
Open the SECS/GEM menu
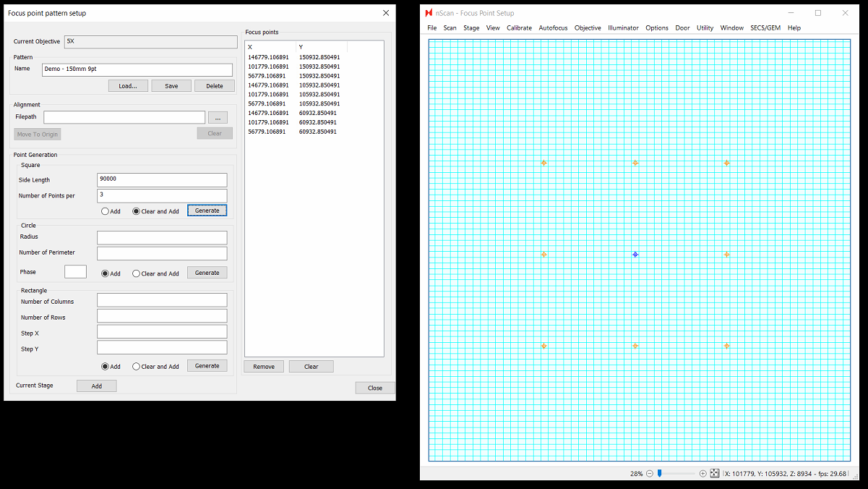pyautogui.click(x=765, y=28)
